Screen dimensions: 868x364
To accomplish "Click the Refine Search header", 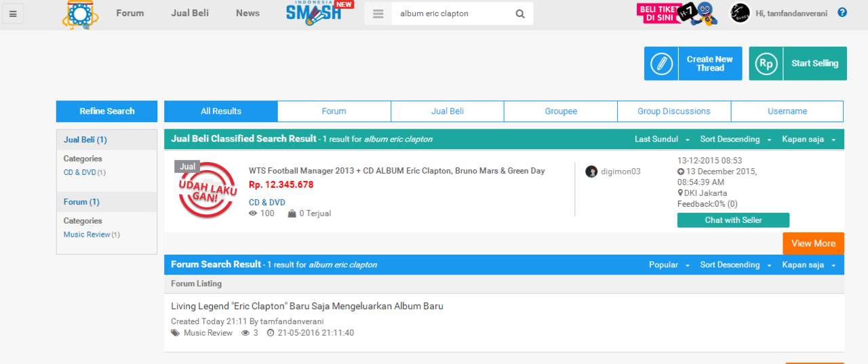I will (106, 111).
